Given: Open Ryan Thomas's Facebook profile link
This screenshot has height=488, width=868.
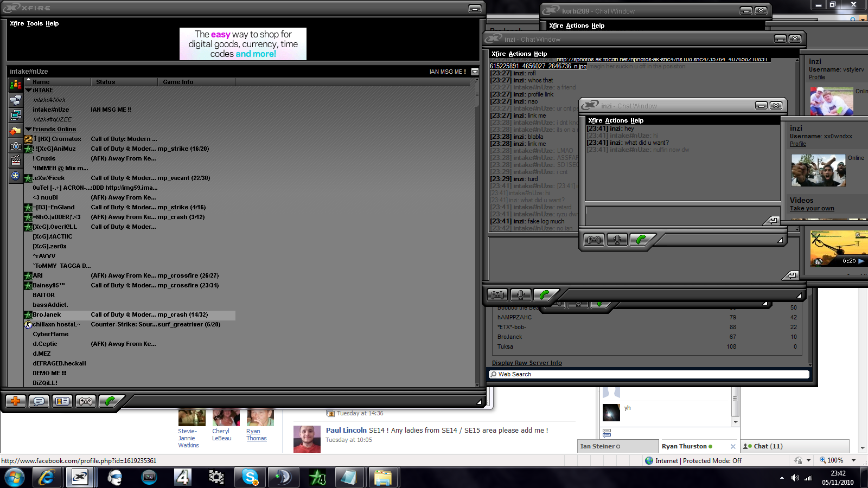Looking at the screenshot, I should [257, 435].
